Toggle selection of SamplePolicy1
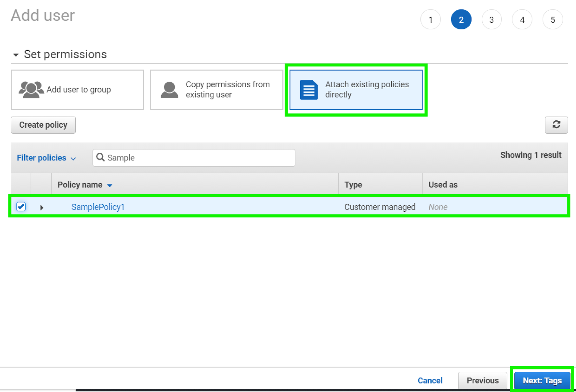 [20, 207]
